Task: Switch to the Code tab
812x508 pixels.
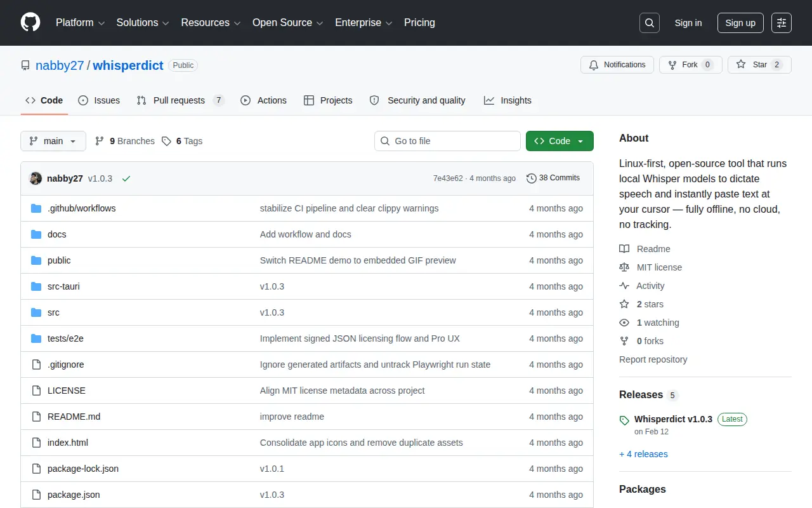Action: coord(44,100)
